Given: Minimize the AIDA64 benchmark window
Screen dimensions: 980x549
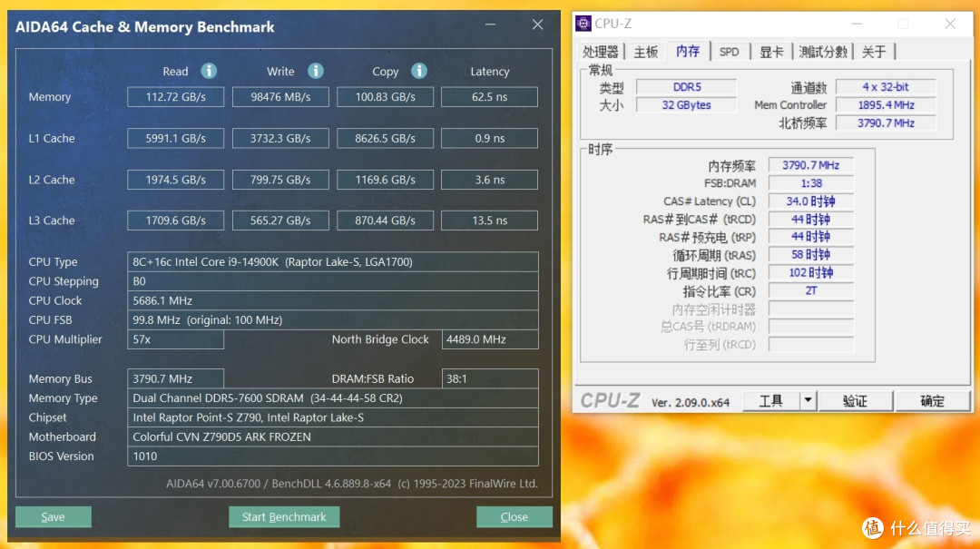Looking at the screenshot, I should click(490, 25).
